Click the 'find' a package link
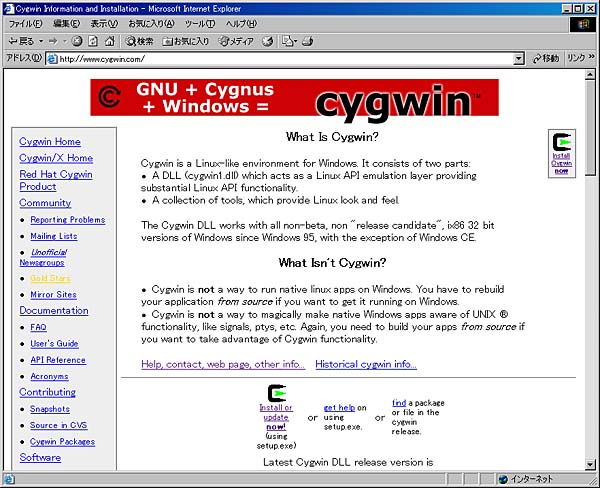Image resolution: width=600 pixels, height=488 pixels. click(x=399, y=403)
